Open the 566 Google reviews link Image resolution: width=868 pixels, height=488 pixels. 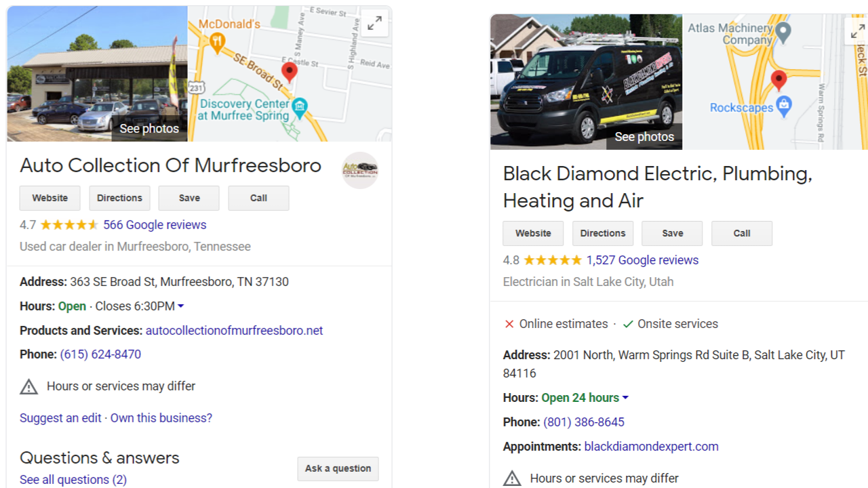click(x=155, y=225)
